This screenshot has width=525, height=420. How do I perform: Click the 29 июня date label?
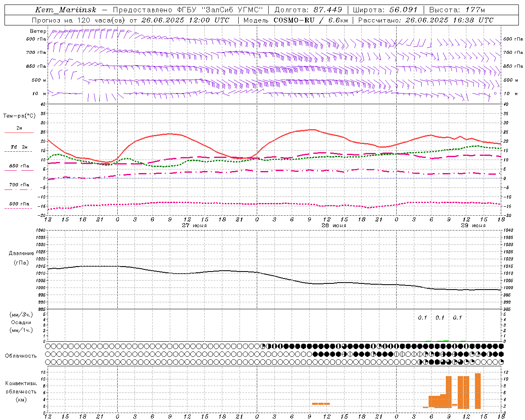click(473, 226)
